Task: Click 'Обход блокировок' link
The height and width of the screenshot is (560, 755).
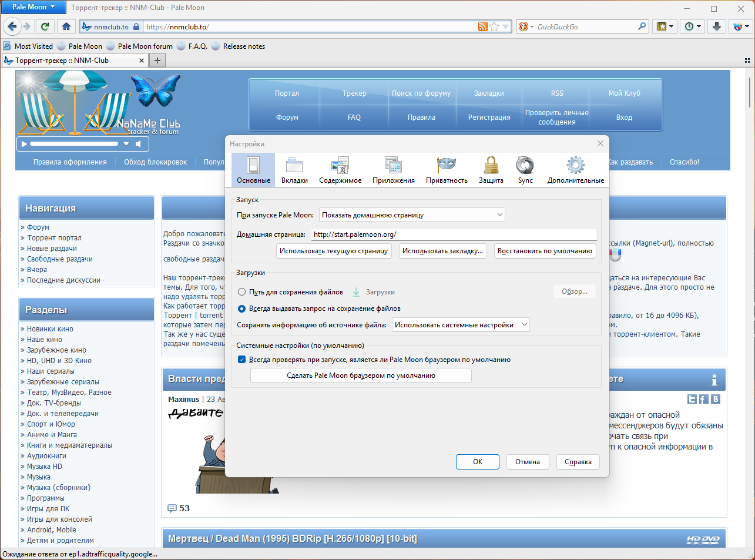Action: (155, 162)
